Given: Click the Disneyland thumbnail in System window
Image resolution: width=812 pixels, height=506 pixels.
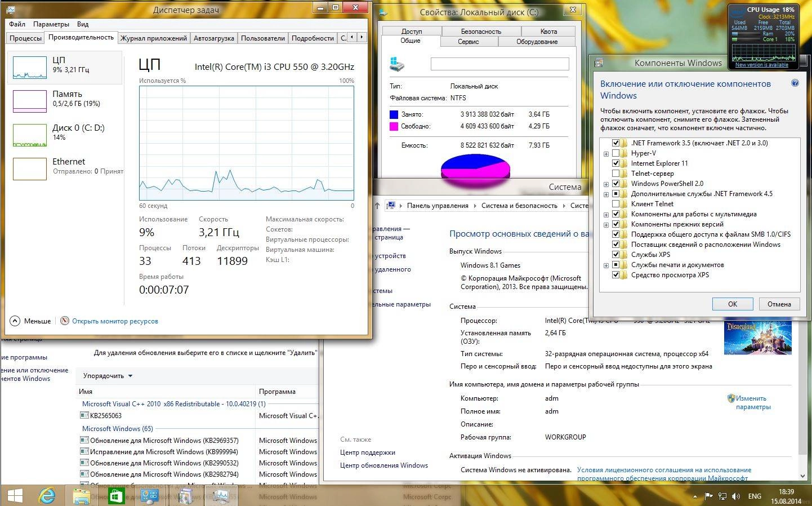Looking at the screenshot, I should (757, 338).
